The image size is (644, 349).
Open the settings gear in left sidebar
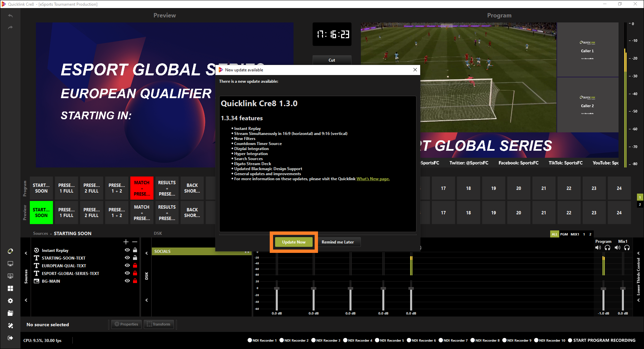click(10, 301)
